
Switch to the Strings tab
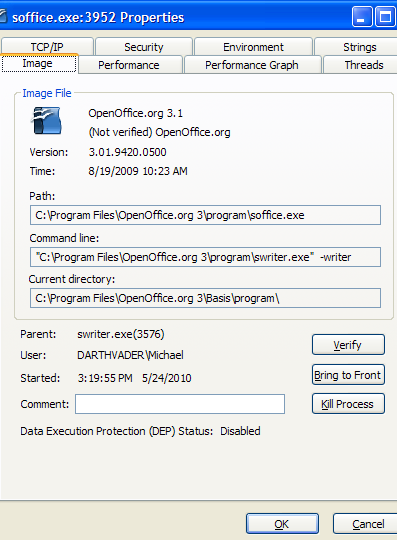coord(357,46)
